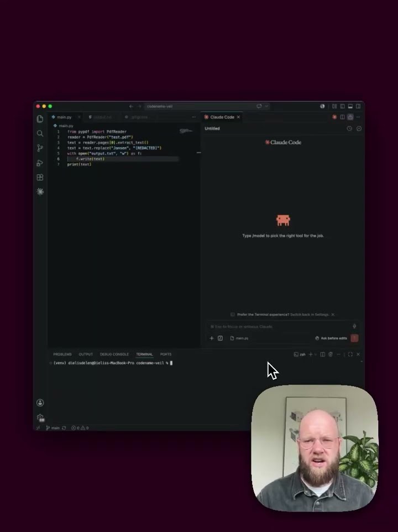This screenshot has height=532, width=398.
Task: Open remote window icon in status bar
Action: (38, 428)
